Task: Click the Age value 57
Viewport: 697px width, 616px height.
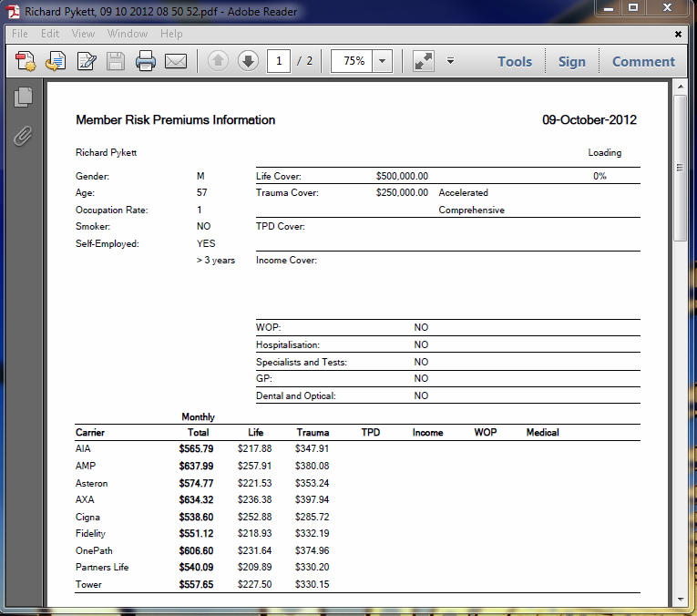Action: click(x=201, y=192)
